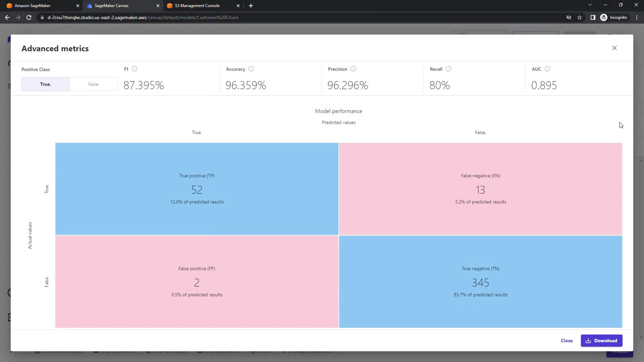The height and width of the screenshot is (362, 644).
Task: Switch the positive class to False
Action: 94,84
